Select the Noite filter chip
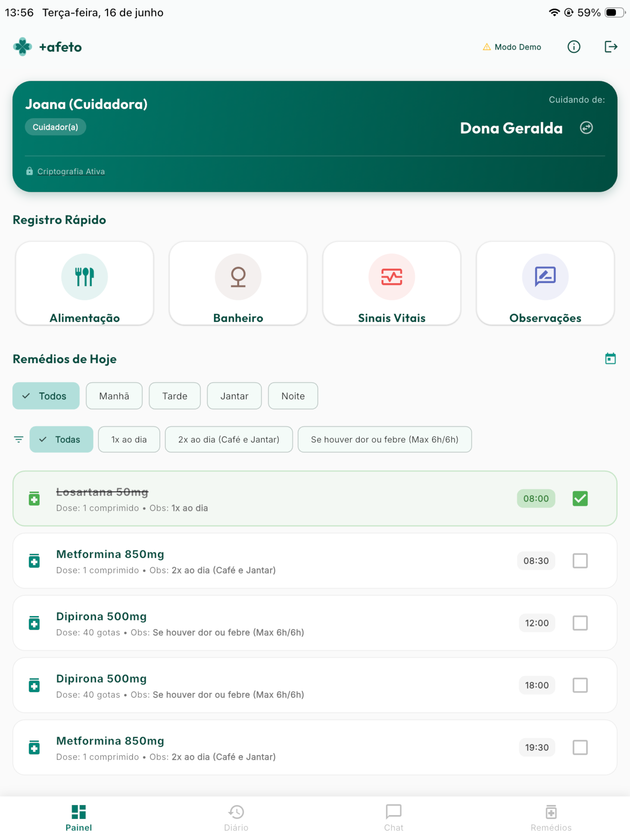 (x=293, y=396)
